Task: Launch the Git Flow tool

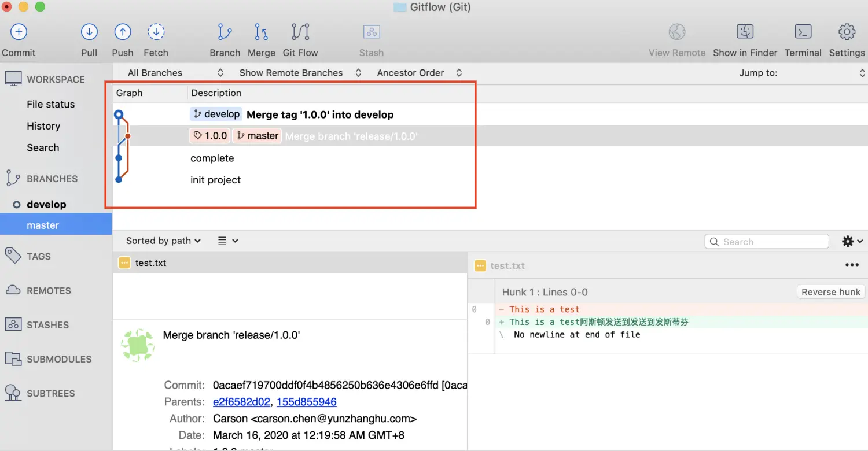Action: pos(300,32)
